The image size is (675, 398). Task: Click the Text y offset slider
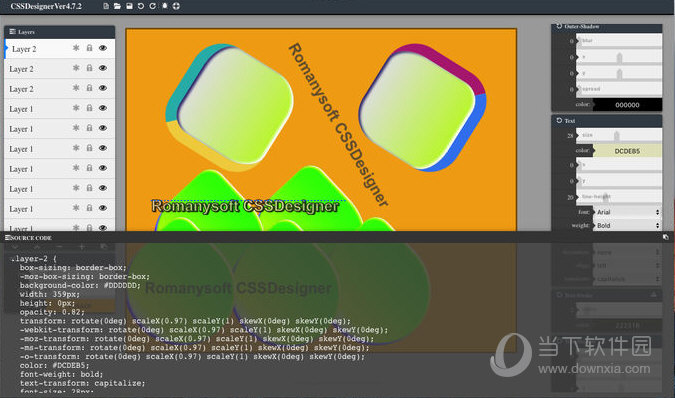pos(619,181)
